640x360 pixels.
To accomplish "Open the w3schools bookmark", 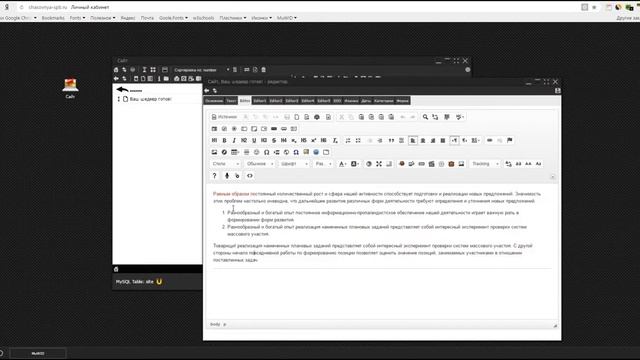I will [x=203, y=18].
